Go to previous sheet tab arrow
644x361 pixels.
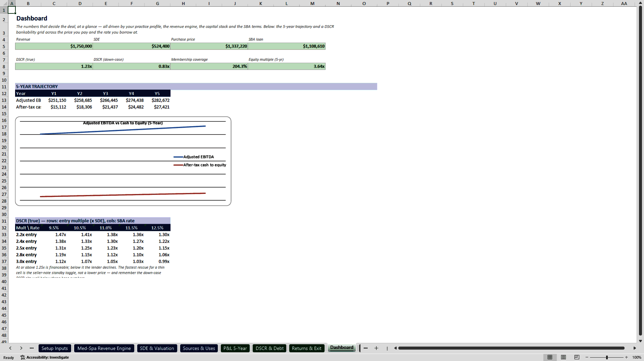10,348
